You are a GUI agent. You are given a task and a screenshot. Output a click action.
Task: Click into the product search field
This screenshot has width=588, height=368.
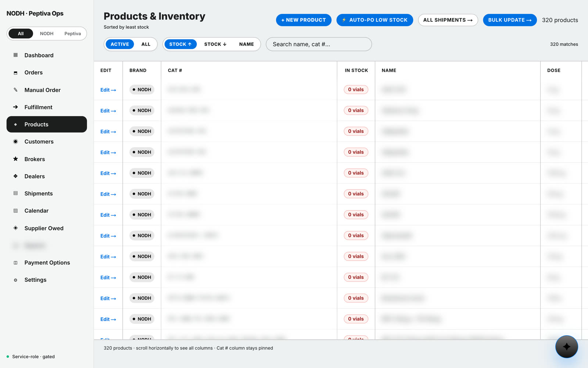point(319,44)
